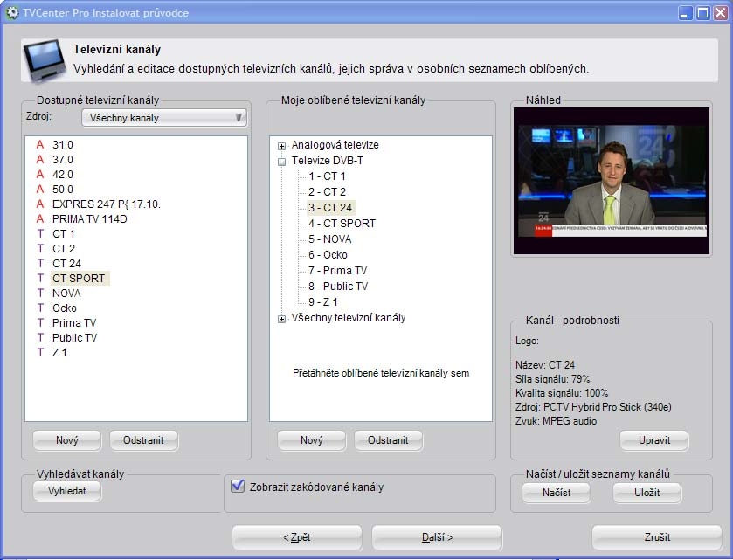Click the Vyhledat search channels button
Image resolution: width=733 pixels, height=560 pixels.
tap(67, 491)
